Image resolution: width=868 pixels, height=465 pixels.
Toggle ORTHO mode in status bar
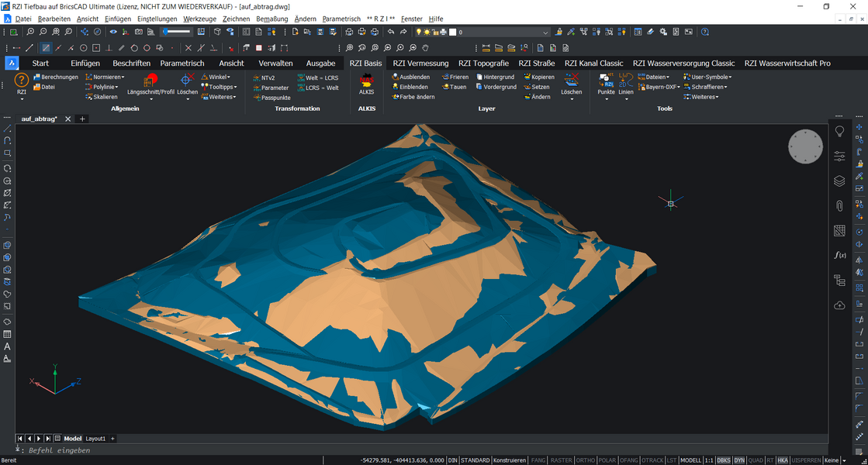[585, 460]
